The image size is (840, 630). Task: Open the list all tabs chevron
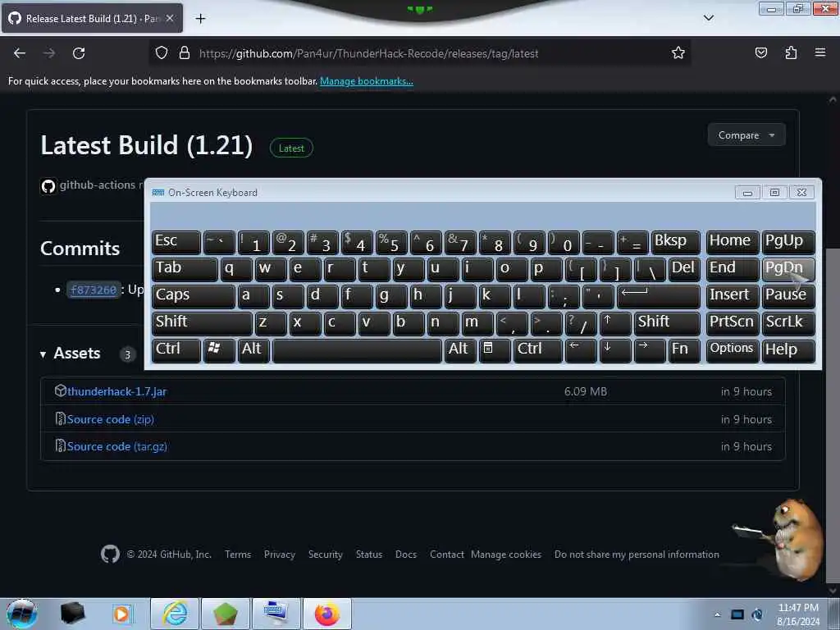tap(708, 18)
